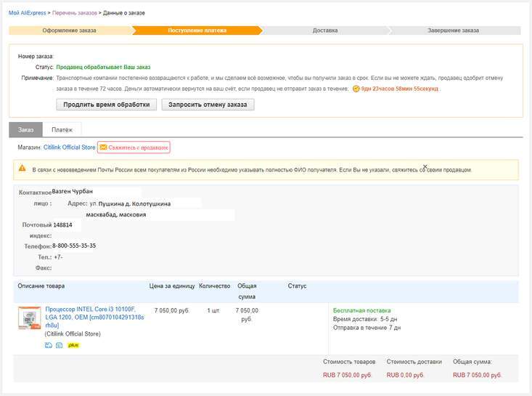Click the yellow warning triangle icon
Viewport: 532px width, 396px height.
[22, 169]
